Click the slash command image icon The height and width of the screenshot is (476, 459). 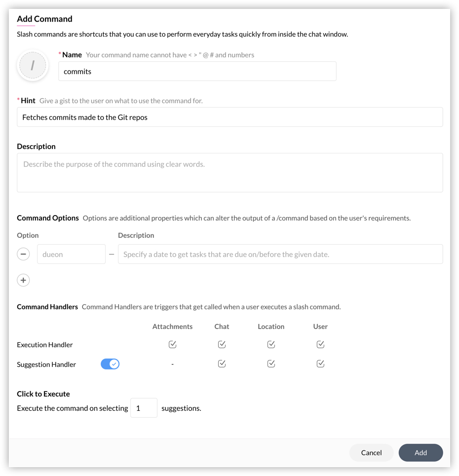point(33,66)
